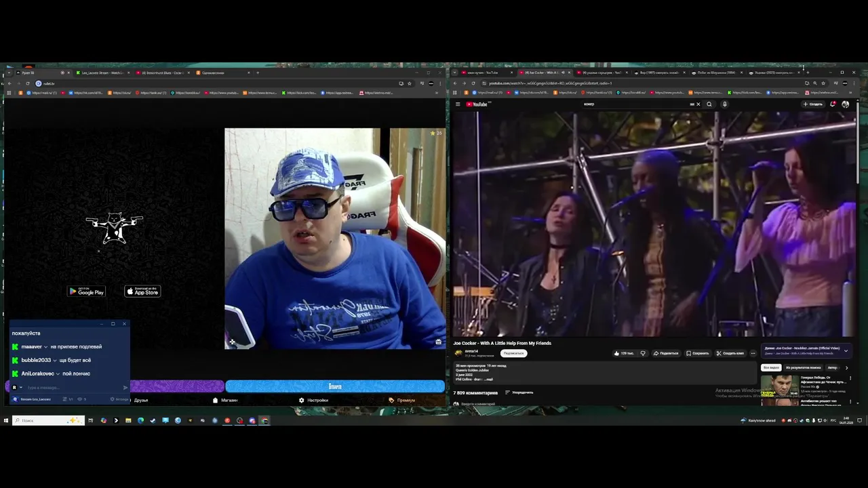This screenshot has height=488, width=868.
Task: Dislike the Joe Cocker video
Action: [643, 353]
